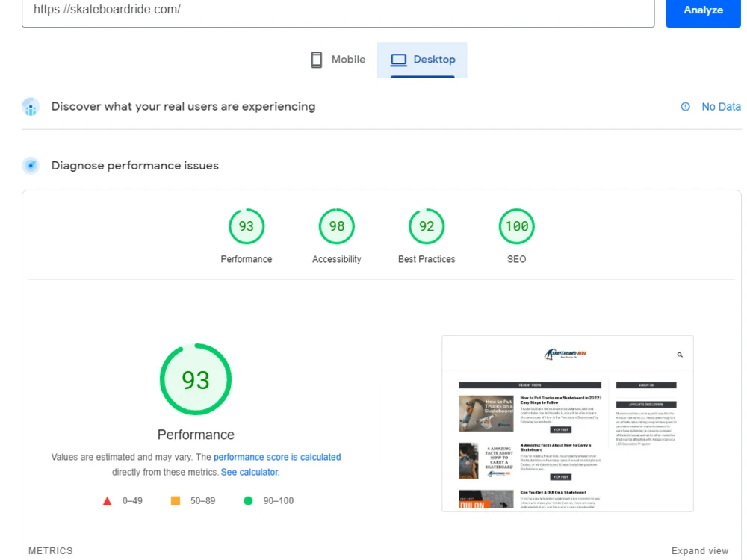This screenshot has height=560, width=747.
Task: Open performance score is calculated link
Action: click(277, 457)
